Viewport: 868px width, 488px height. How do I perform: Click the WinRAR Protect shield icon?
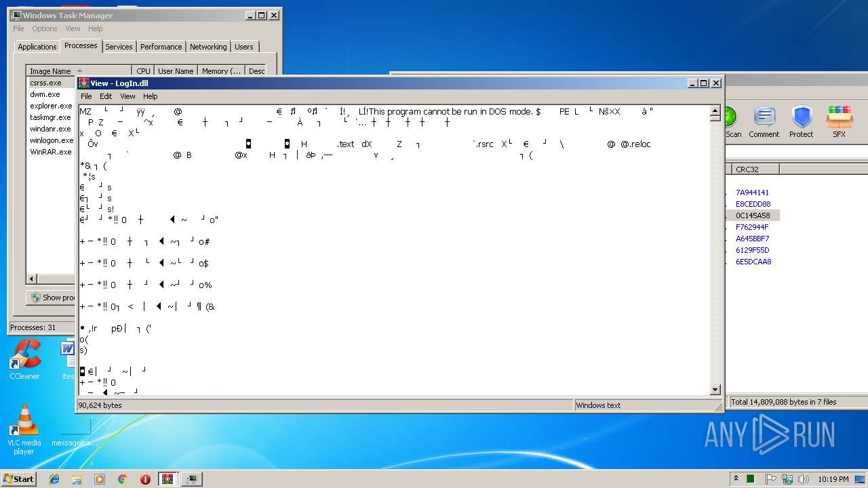click(801, 122)
